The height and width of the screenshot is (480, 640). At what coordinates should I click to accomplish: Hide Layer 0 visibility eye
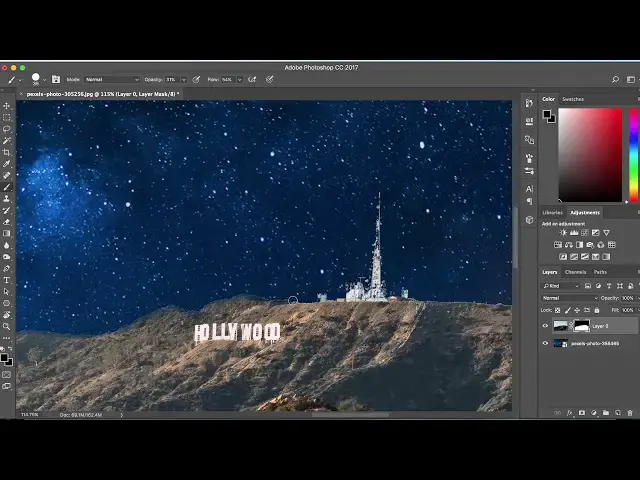pos(545,326)
